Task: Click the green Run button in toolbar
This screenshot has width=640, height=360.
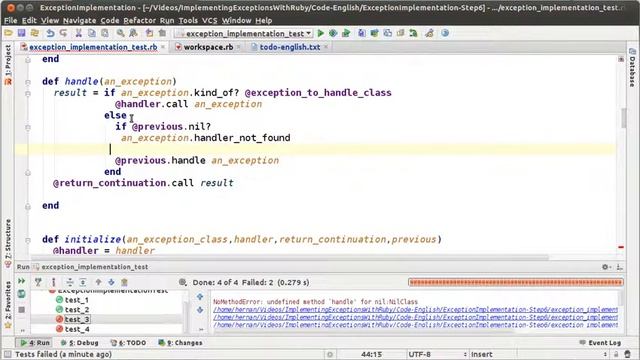Action: pos(320,33)
